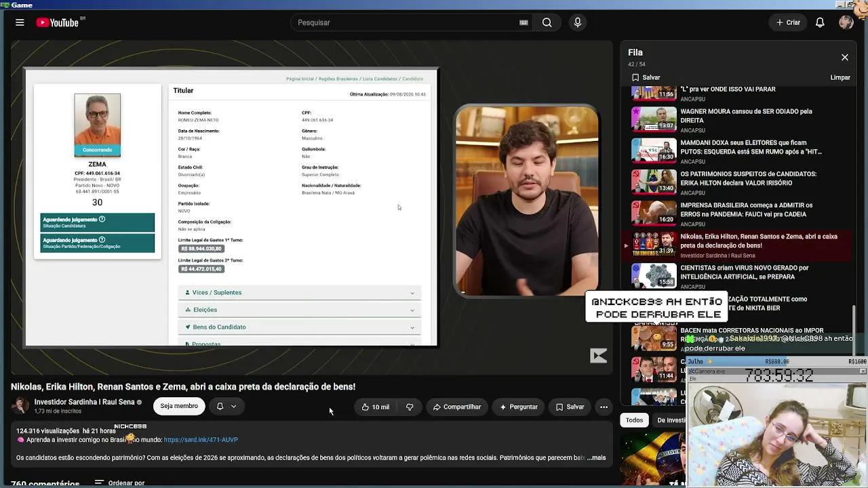Open the MAMDANI DOXA seus ELEITORES thumbnail
868x488 pixels.
654,150
